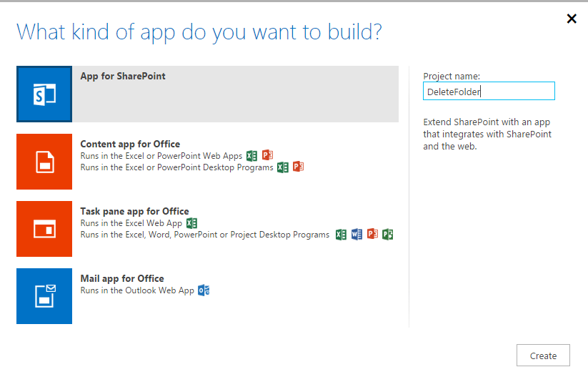588x382 pixels.
Task: Pick the 'Mail app for Office' heading
Action: click(122, 278)
